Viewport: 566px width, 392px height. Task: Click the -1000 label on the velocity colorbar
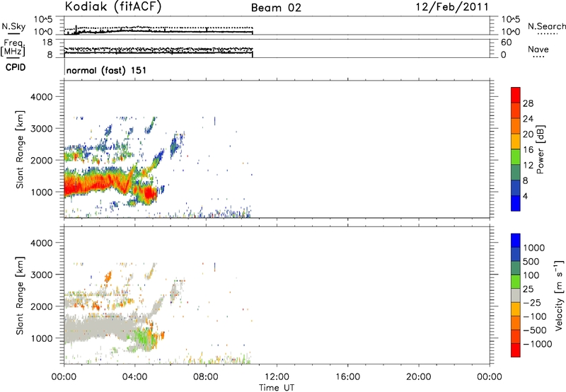538,344
